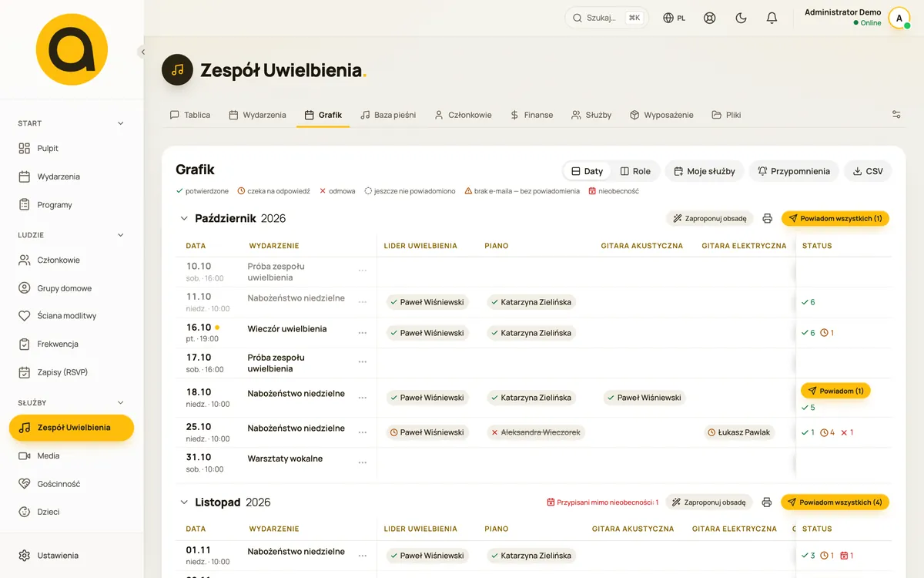Viewport: 924px width, 578px height.
Task: Collapse the Listopad 2026 section
Action: pos(184,502)
